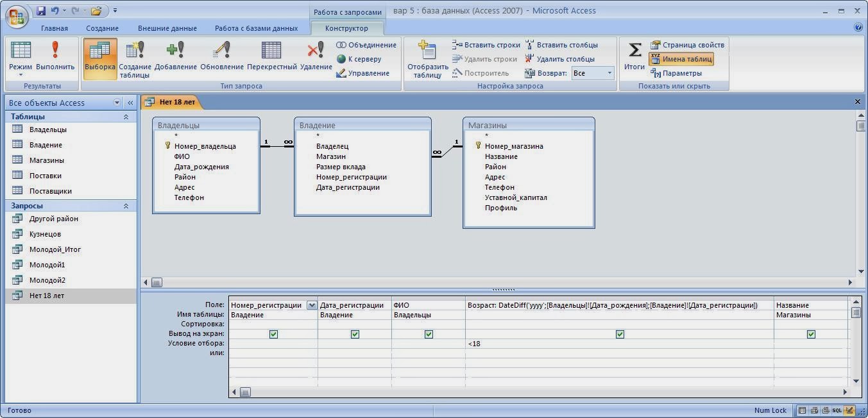Click К серверу pass-through query
The image size is (868, 418).
click(359, 59)
